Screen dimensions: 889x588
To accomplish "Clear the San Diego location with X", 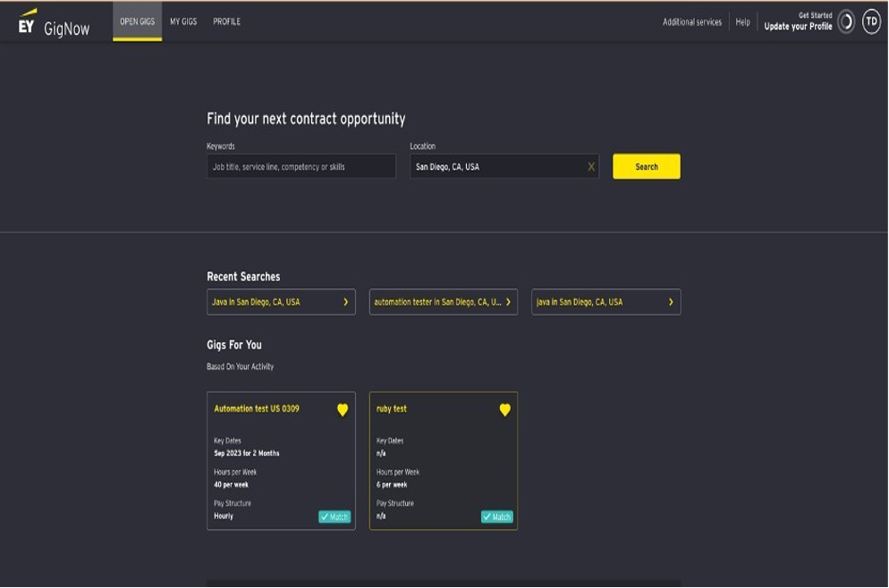I will point(590,167).
